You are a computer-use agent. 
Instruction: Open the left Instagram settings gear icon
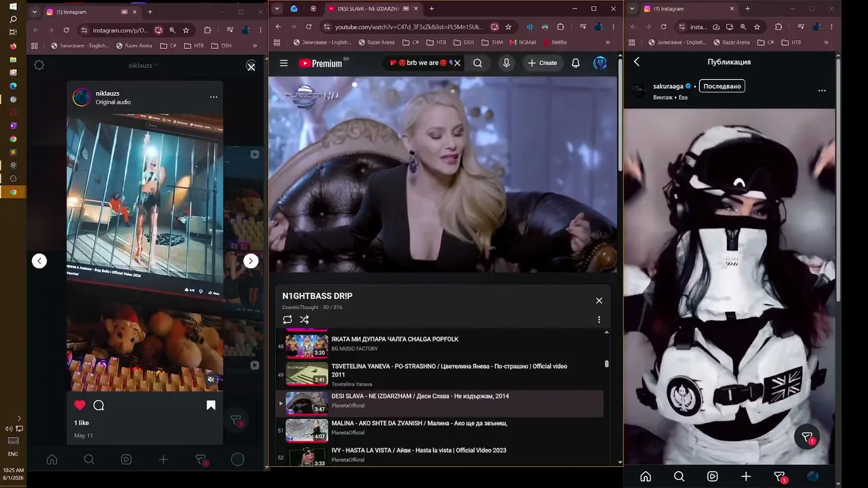(x=39, y=65)
